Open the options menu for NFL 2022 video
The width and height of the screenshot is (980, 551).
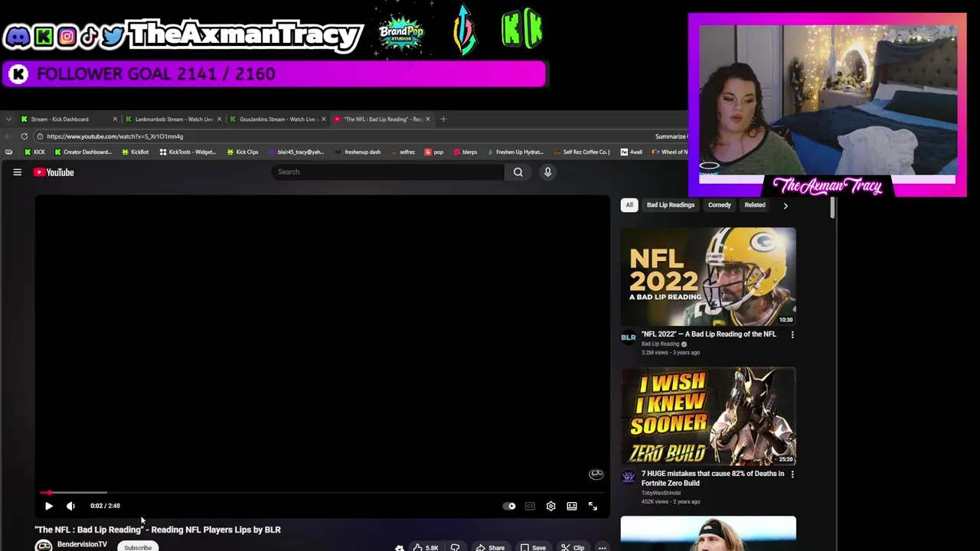tap(792, 334)
